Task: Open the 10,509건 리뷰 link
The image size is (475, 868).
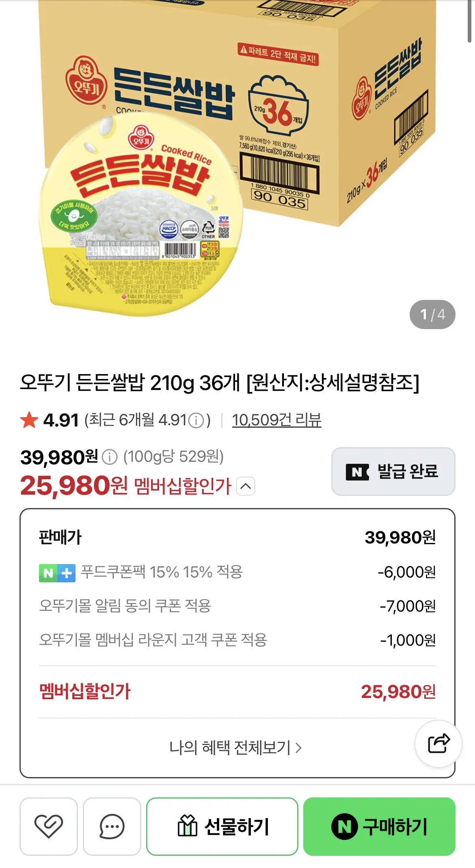Action: tap(276, 420)
